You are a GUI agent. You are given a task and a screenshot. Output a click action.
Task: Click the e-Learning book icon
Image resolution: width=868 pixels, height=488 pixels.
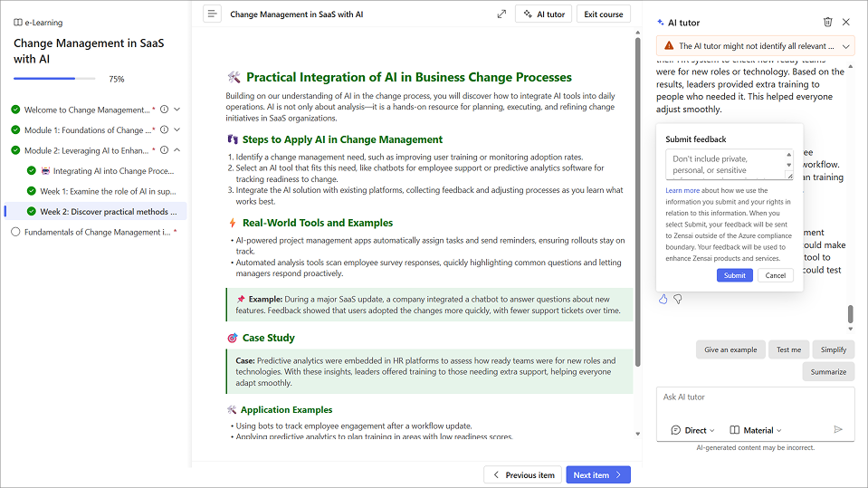point(18,23)
